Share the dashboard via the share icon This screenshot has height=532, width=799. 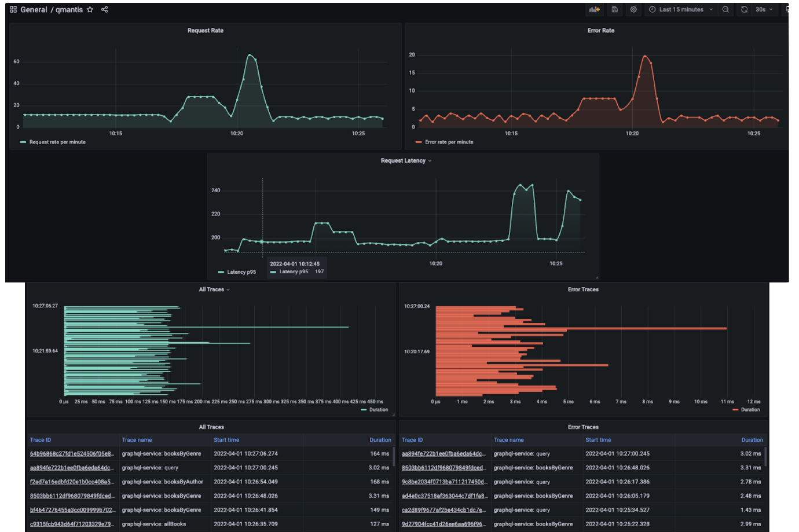tap(105, 9)
